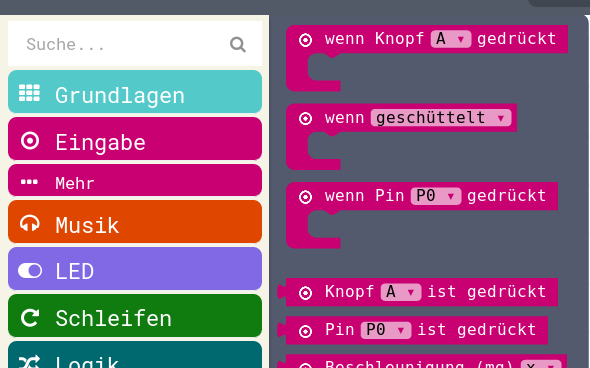Screen dimensions: 590x368
Task: Click the target icon beside Eingabe
Action: coord(30,141)
